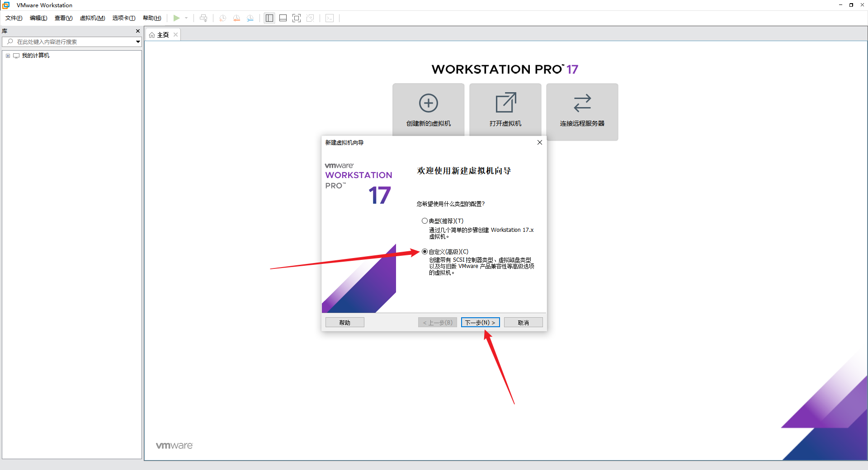868x470 pixels.
Task: Expand the 我的计算机 tree node
Action: coord(8,56)
